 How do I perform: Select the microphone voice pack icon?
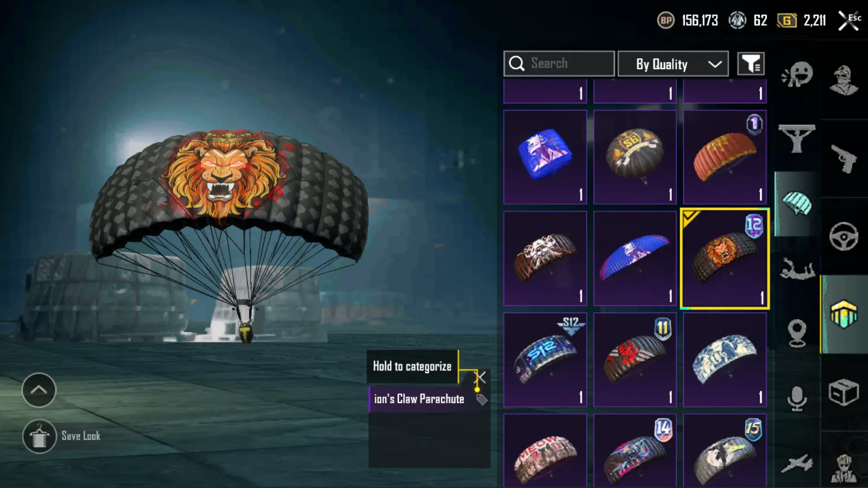pos(797,399)
